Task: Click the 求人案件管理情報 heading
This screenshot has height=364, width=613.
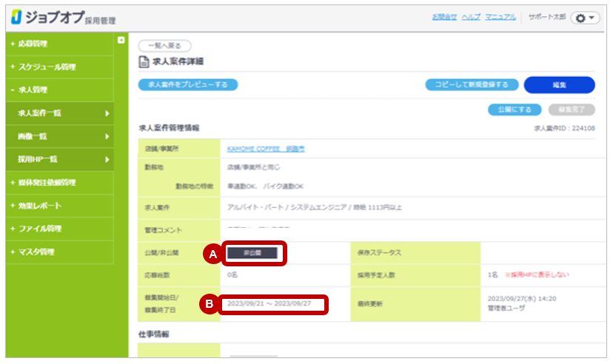Action: (x=169, y=128)
